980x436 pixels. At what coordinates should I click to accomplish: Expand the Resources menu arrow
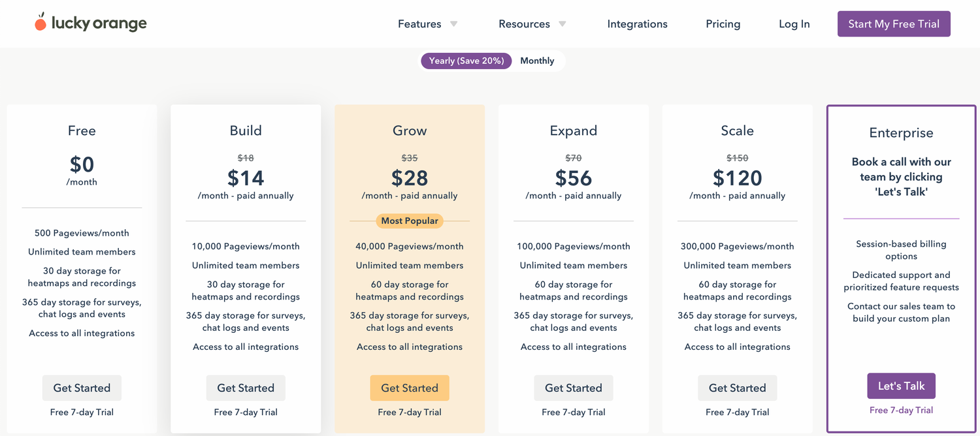[562, 24]
